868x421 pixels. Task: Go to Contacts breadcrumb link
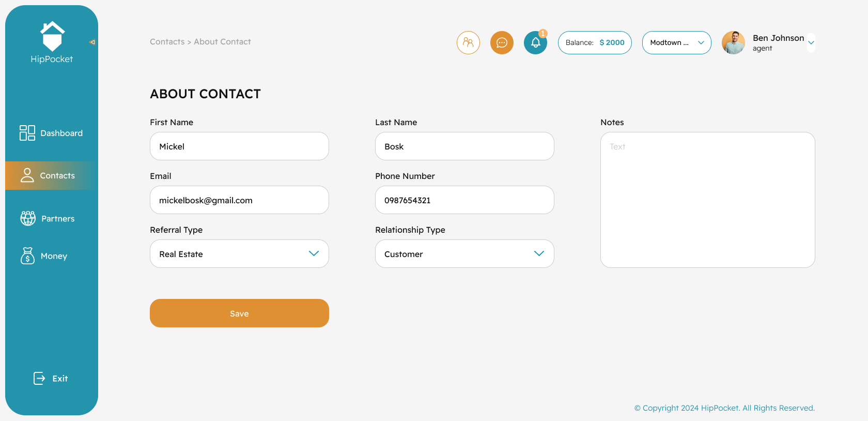pos(167,42)
